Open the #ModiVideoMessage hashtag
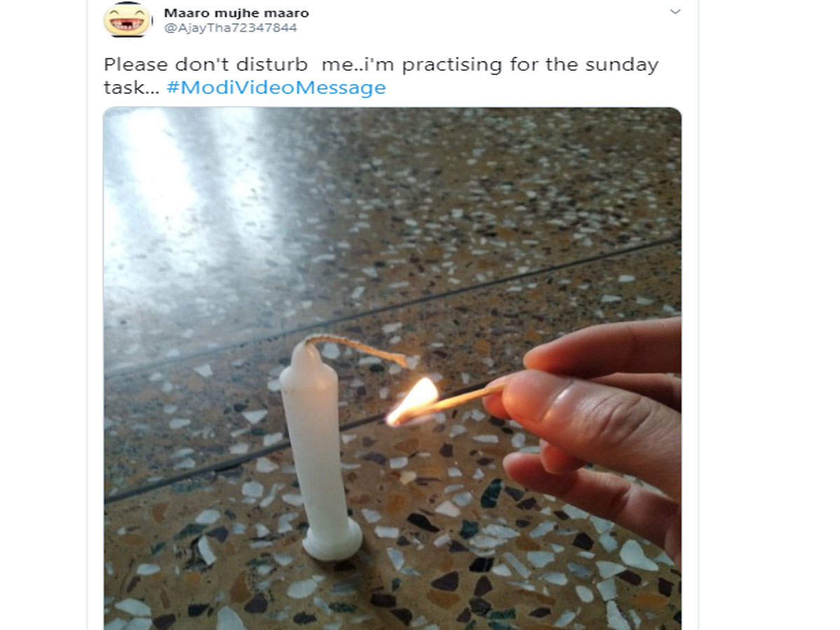The width and height of the screenshot is (840, 630). [276, 87]
